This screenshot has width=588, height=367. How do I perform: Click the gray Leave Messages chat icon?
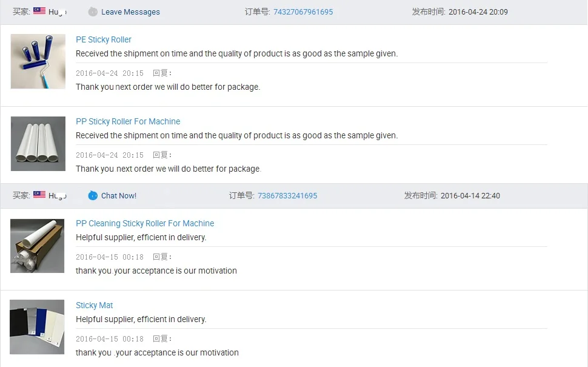coord(93,12)
